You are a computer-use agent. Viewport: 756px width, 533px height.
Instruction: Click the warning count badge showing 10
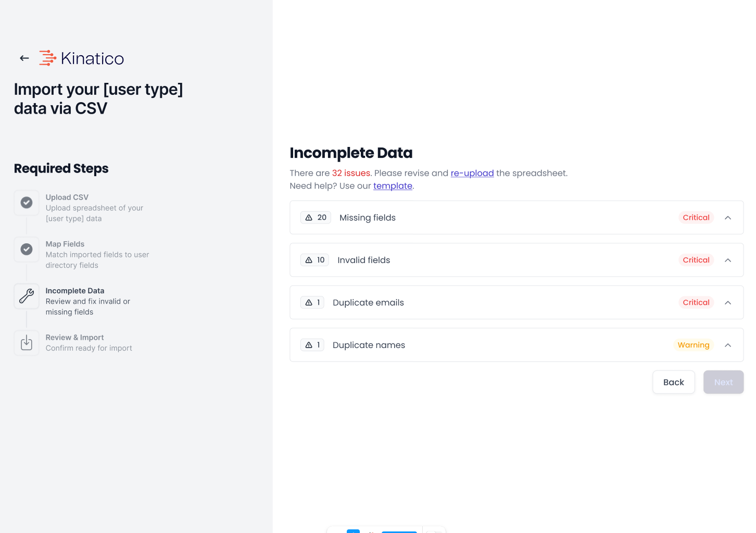(x=314, y=260)
